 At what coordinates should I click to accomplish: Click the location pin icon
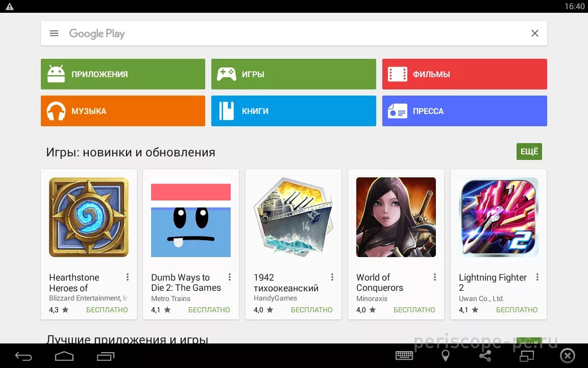click(x=446, y=355)
